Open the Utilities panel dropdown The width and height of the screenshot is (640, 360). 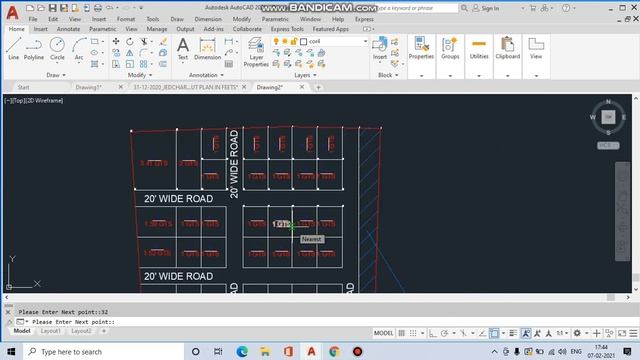[x=479, y=76]
